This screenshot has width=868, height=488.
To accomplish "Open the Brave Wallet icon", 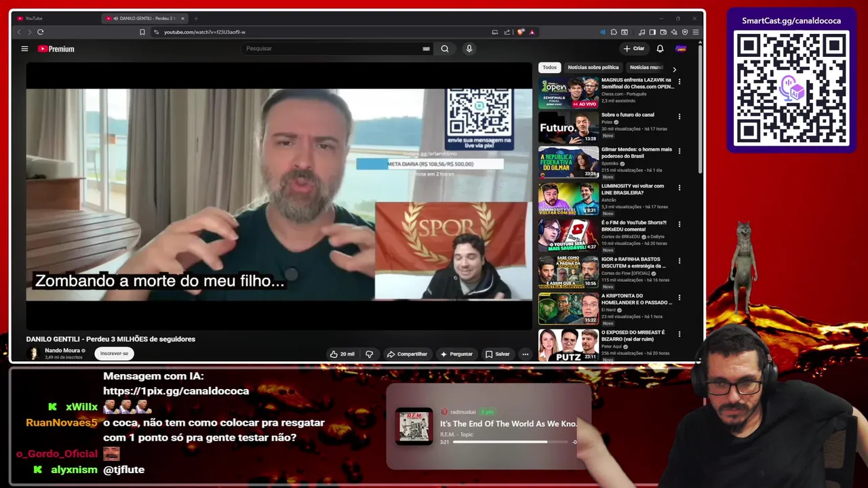I will click(x=663, y=32).
